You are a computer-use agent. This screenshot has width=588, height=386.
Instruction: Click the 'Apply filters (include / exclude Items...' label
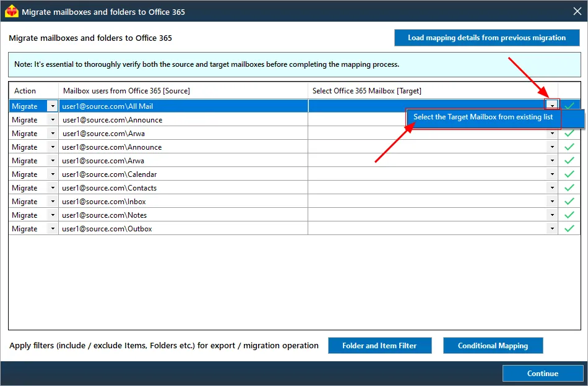click(164, 346)
